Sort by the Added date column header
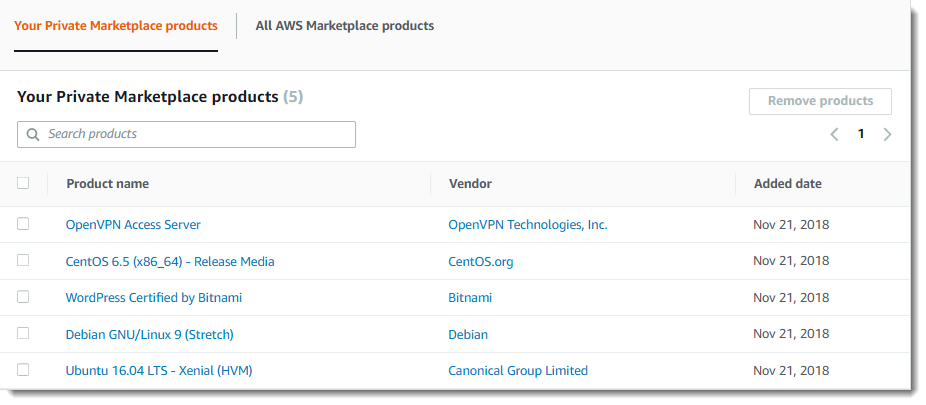 pyautogui.click(x=787, y=184)
